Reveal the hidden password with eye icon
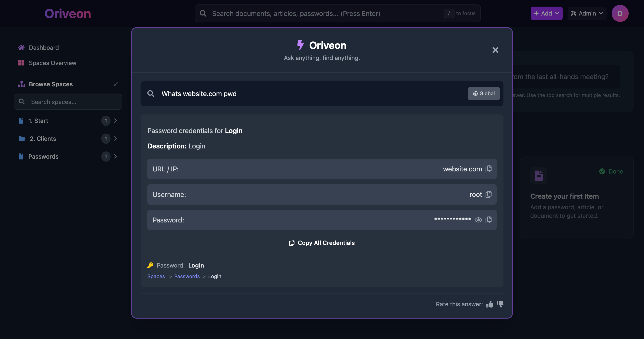 tap(478, 220)
